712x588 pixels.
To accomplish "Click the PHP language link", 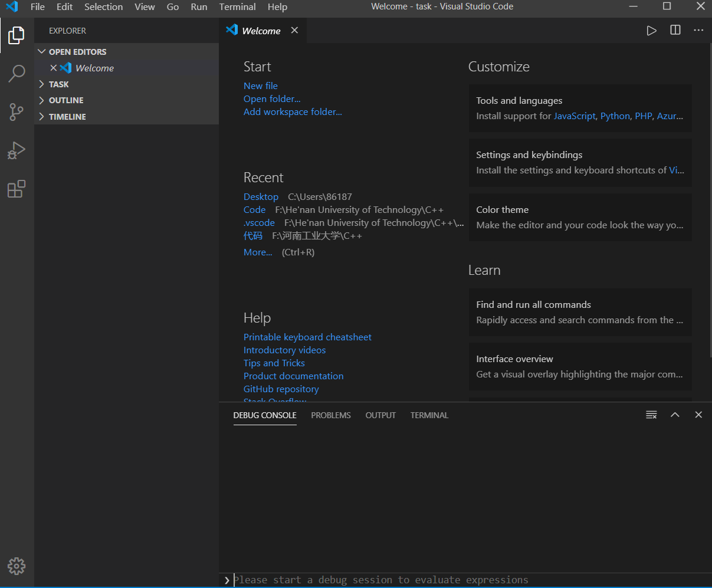I will [644, 116].
